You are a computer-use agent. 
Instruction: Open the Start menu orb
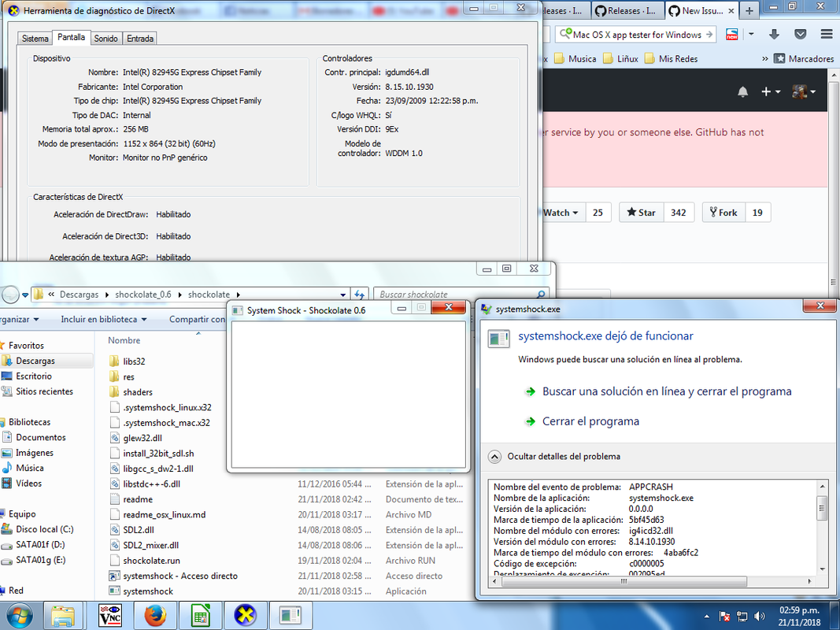point(19,616)
